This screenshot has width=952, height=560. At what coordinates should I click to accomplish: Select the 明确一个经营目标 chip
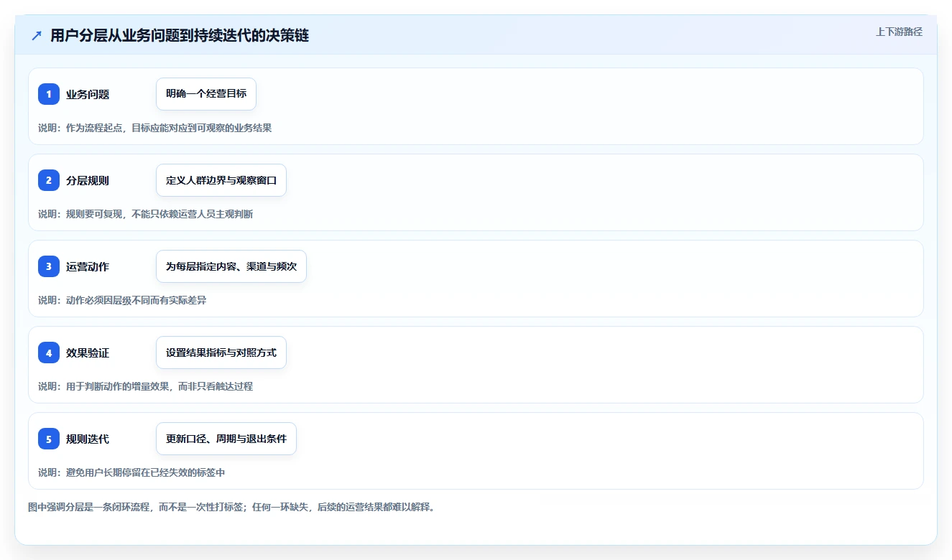tap(206, 94)
